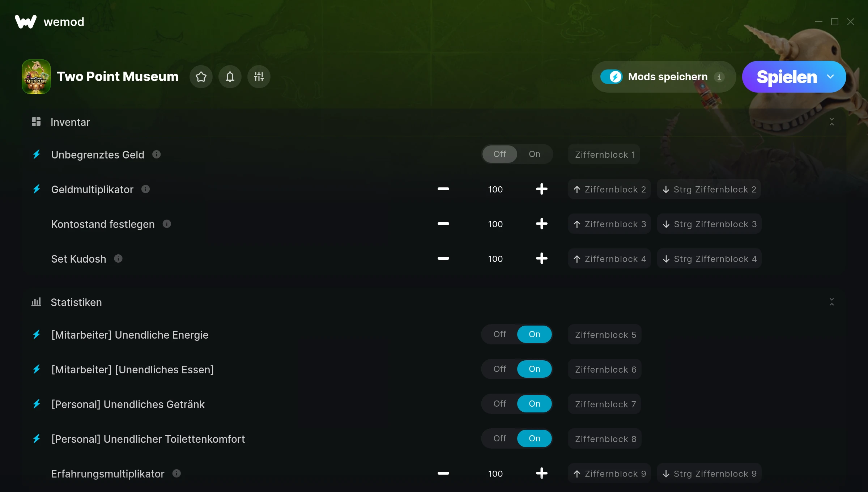Increase the Set Kudosh value
868x492 pixels.
point(542,259)
